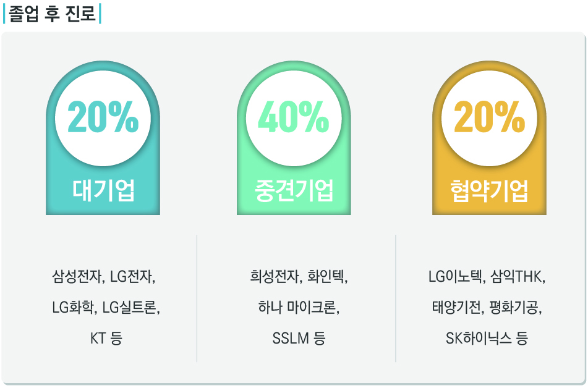The image size is (588, 388).
Task: Click the teal bar right of the heading
Action: 100,14
